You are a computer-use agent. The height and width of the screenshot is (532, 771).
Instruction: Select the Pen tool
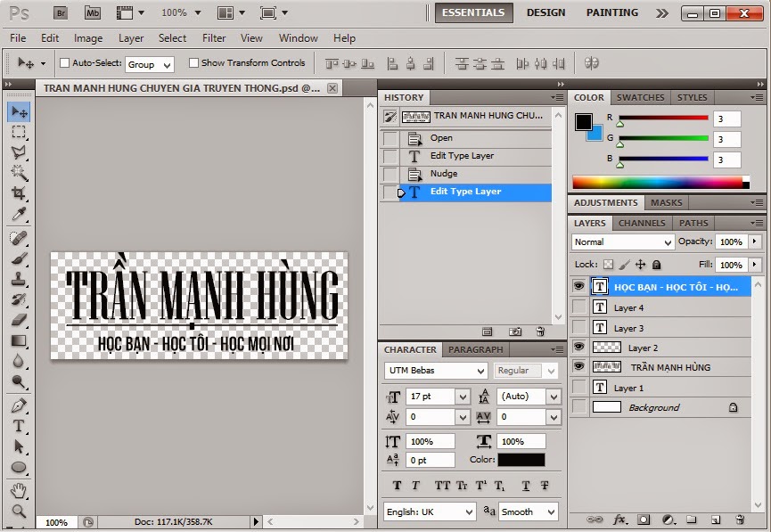(19, 406)
